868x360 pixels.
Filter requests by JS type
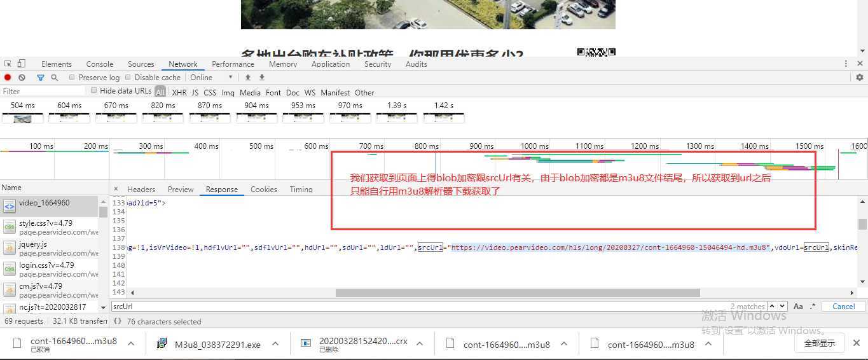(x=195, y=93)
